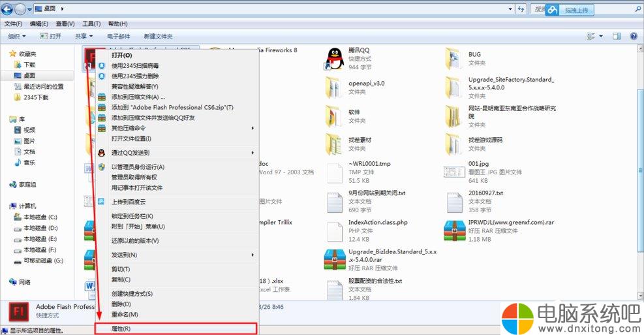Expand the 通过QQ发送到 submenu
The image size is (644, 335).
253,153
